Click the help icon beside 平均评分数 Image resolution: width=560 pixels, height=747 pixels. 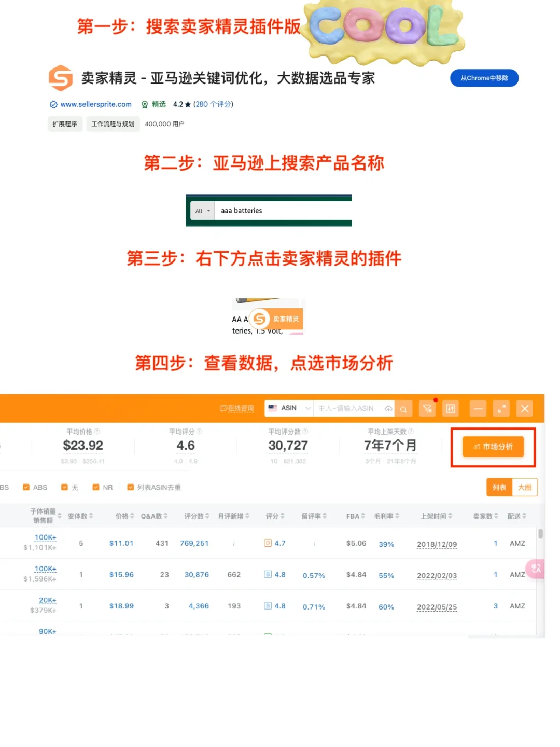tap(305, 432)
